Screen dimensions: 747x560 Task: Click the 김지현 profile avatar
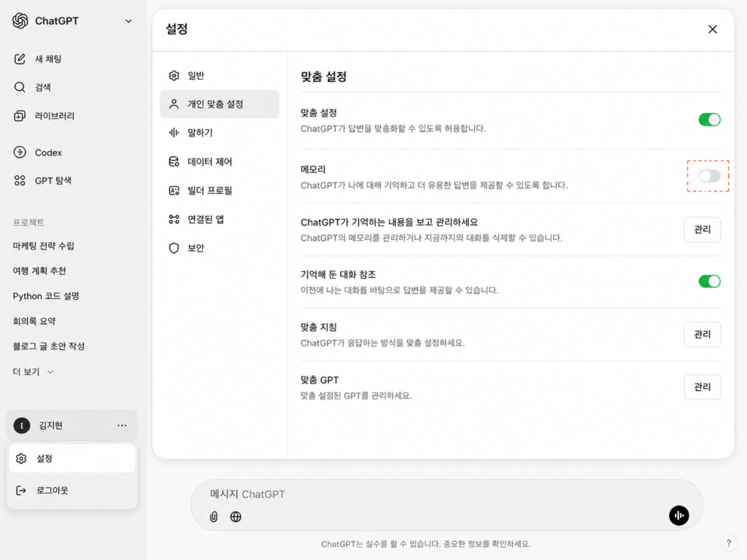[x=21, y=425]
